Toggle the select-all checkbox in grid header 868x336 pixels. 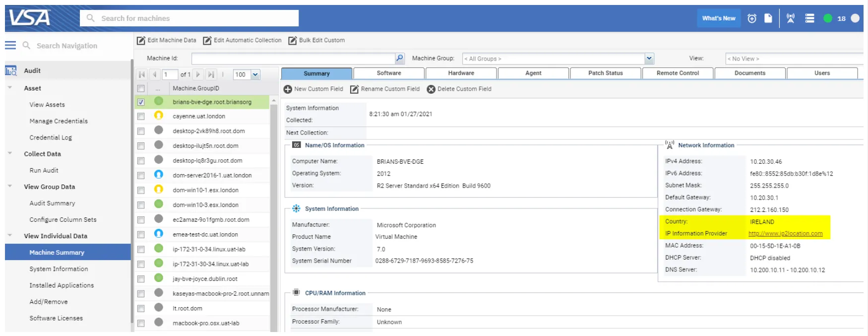(x=141, y=88)
